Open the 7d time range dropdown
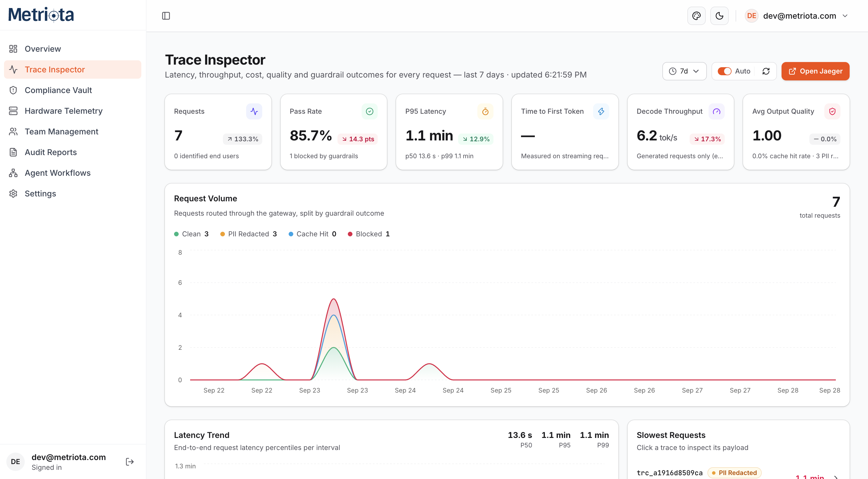 [684, 71]
